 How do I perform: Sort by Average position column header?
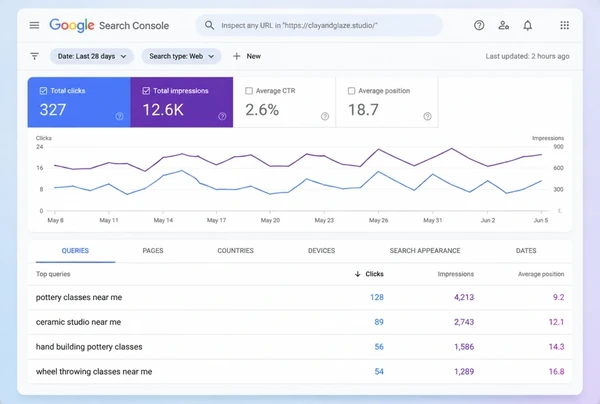[x=541, y=274]
